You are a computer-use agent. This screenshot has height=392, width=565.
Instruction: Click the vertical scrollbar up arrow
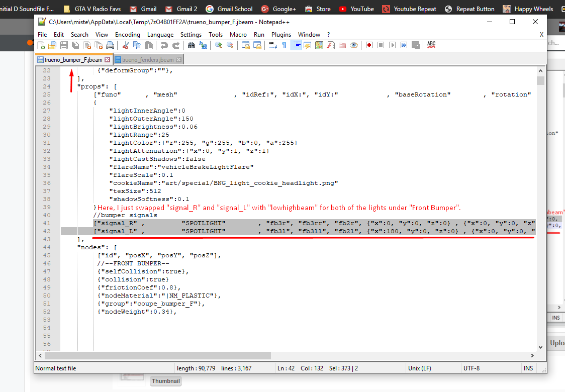pos(540,71)
